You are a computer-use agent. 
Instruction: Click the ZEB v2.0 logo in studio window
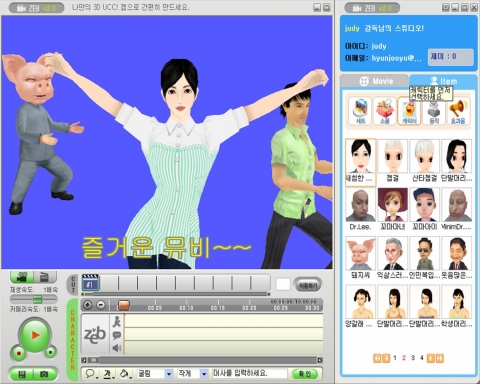[37, 8]
